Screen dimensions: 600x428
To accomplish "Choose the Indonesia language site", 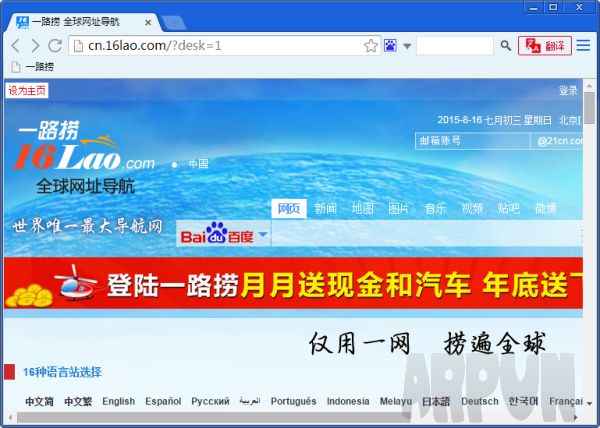I will [348, 401].
